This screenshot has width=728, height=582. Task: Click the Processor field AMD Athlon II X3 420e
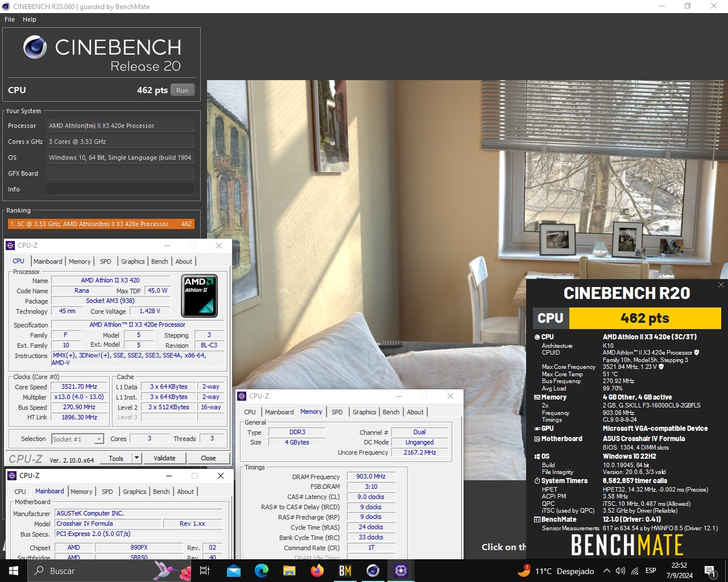120,126
